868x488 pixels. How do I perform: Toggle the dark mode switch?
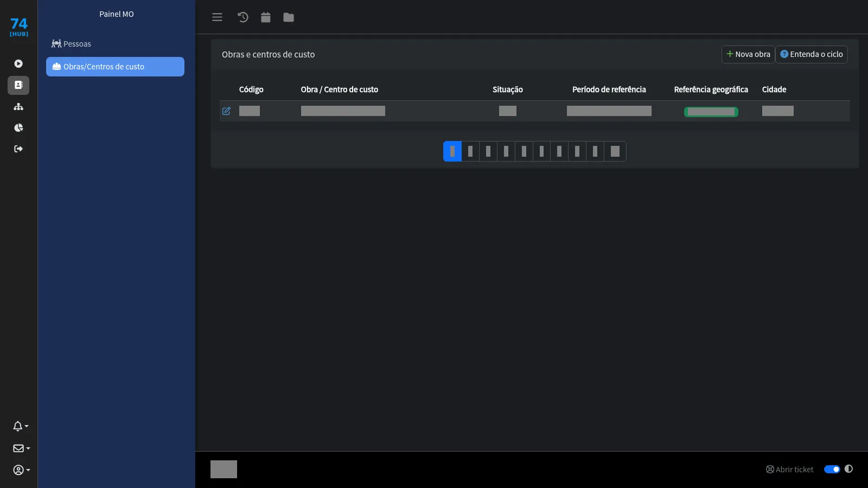[832, 469]
